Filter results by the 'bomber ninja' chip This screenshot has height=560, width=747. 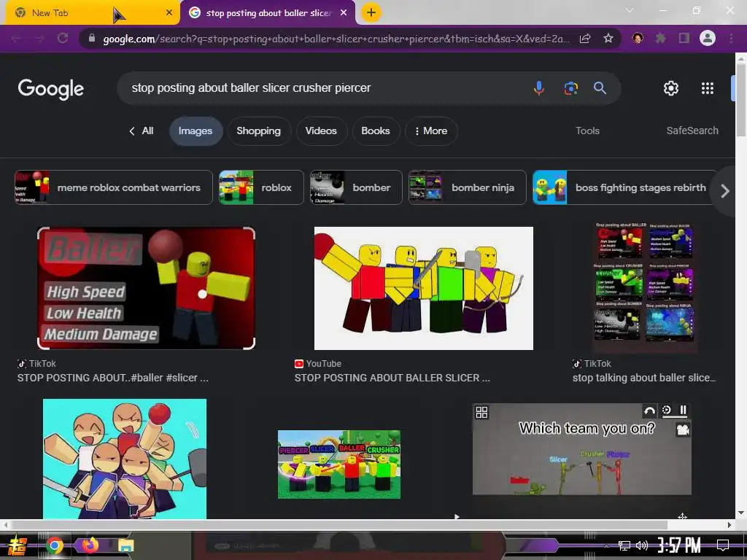pos(468,187)
